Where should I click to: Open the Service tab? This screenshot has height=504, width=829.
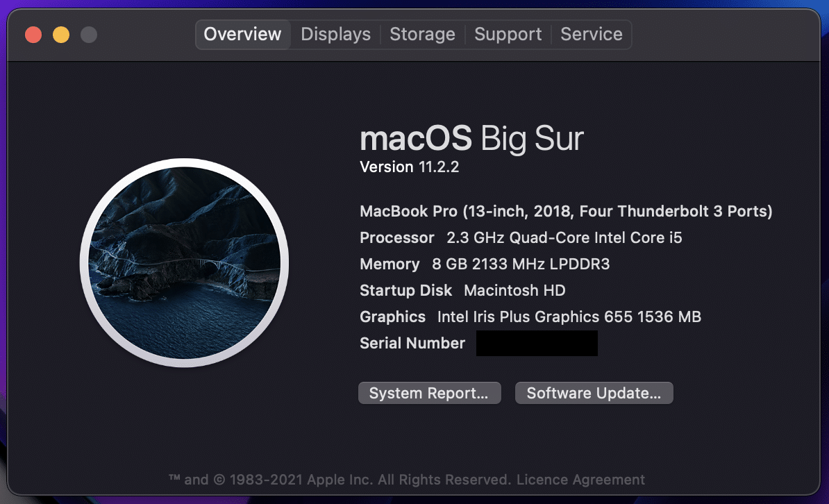pos(591,35)
